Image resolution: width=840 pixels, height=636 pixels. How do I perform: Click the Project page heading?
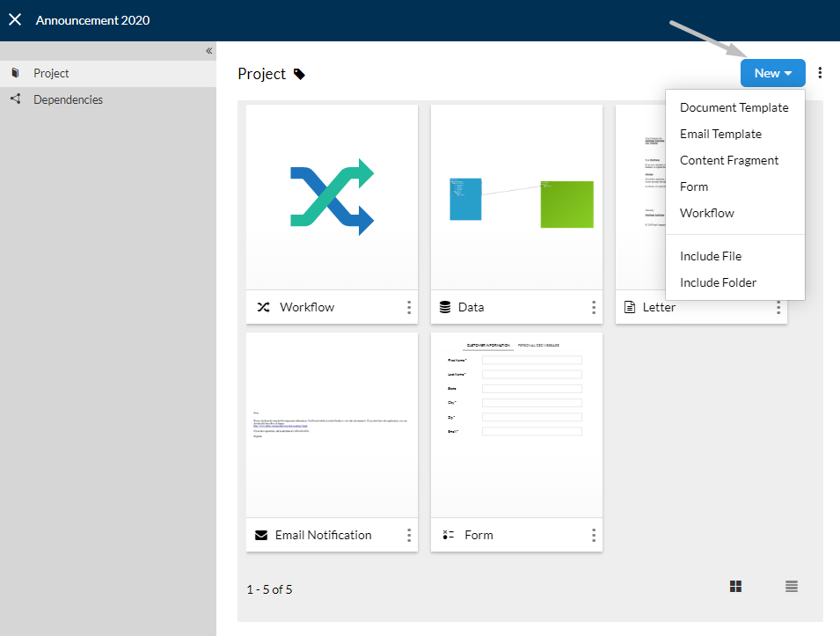click(262, 74)
